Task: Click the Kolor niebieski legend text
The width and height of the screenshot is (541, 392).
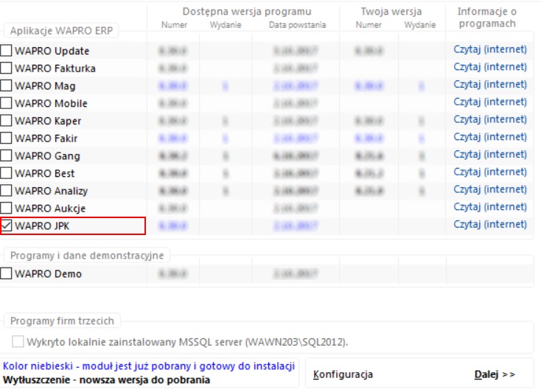Action: [149, 365]
